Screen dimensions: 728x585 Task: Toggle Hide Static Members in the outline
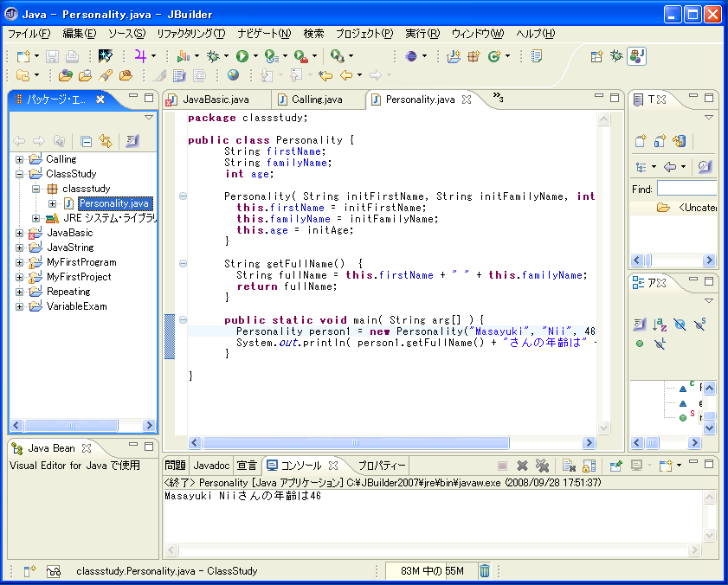699,324
